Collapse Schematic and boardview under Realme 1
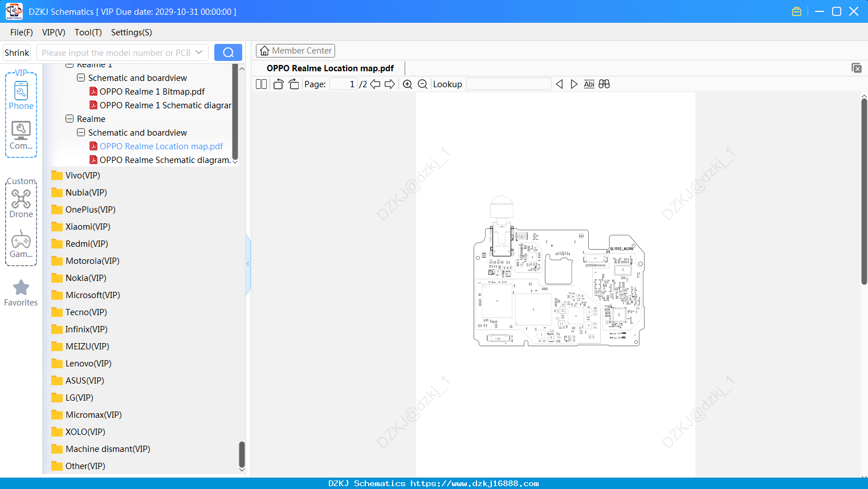This screenshot has width=868, height=489. click(x=81, y=78)
